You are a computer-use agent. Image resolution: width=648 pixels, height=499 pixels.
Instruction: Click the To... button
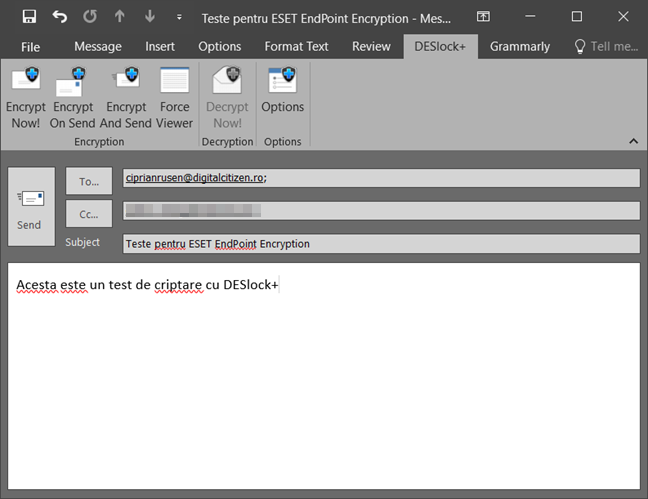click(89, 181)
